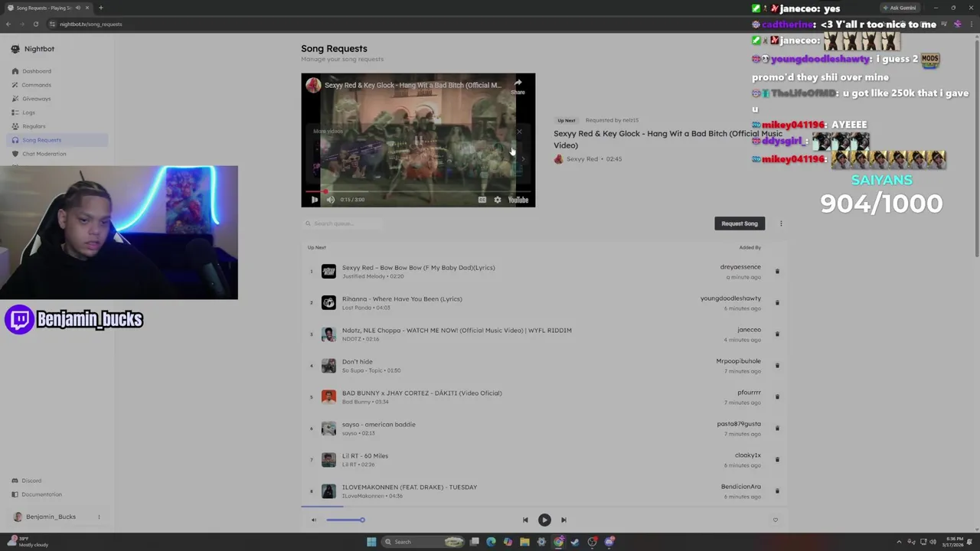Click the Search queue input field
Viewport: 980px width, 551px height.
click(343, 223)
